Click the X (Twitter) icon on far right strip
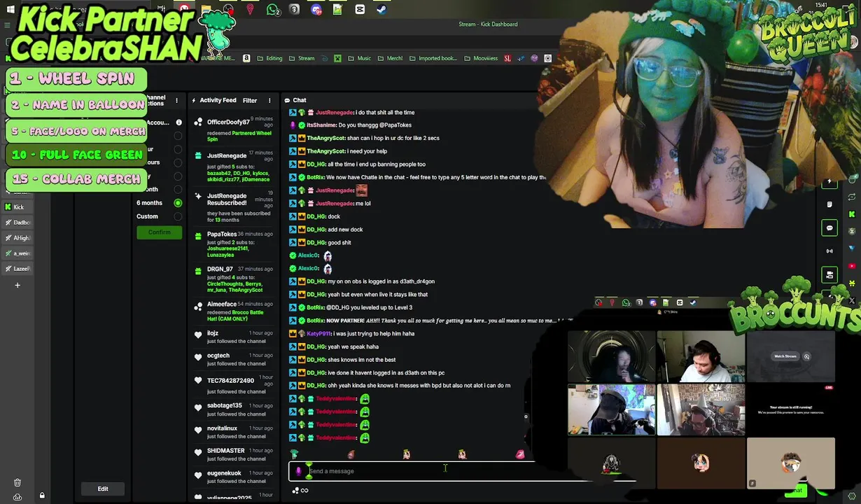The width and height of the screenshot is (861, 504). pos(852,301)
